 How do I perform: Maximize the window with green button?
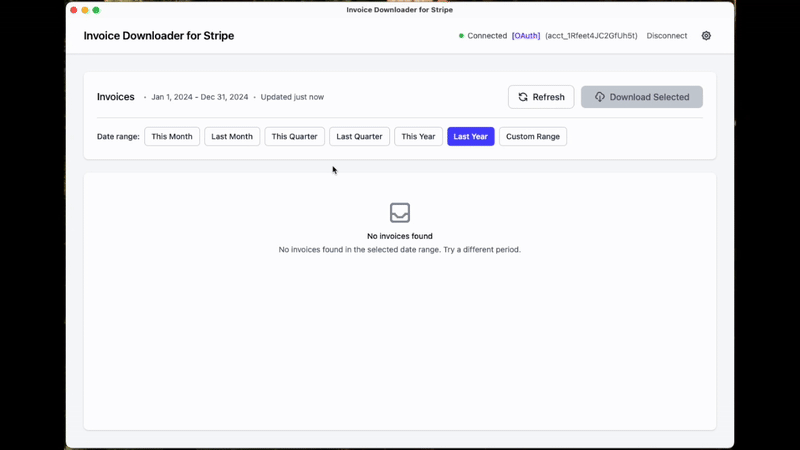(96, 10)
